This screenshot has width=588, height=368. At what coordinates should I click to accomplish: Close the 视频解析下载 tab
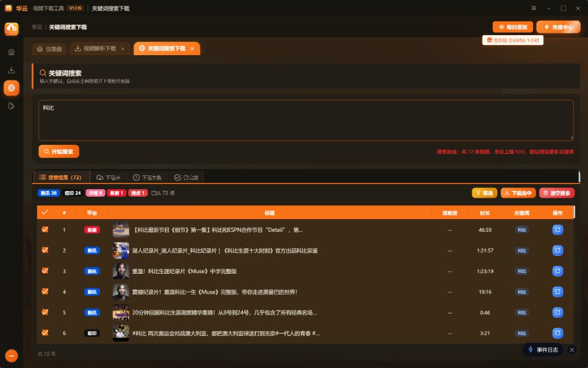(123, 49)
